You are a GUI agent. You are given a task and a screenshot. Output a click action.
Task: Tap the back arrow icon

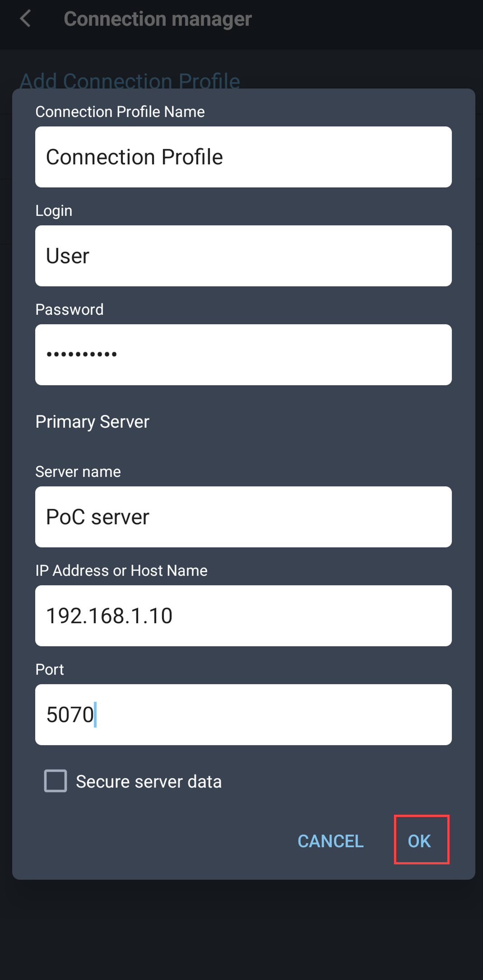[26, 19]
